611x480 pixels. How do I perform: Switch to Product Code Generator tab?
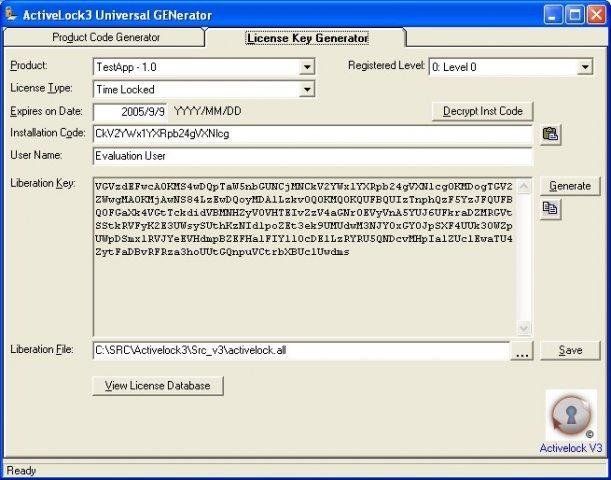click(104, 37)
